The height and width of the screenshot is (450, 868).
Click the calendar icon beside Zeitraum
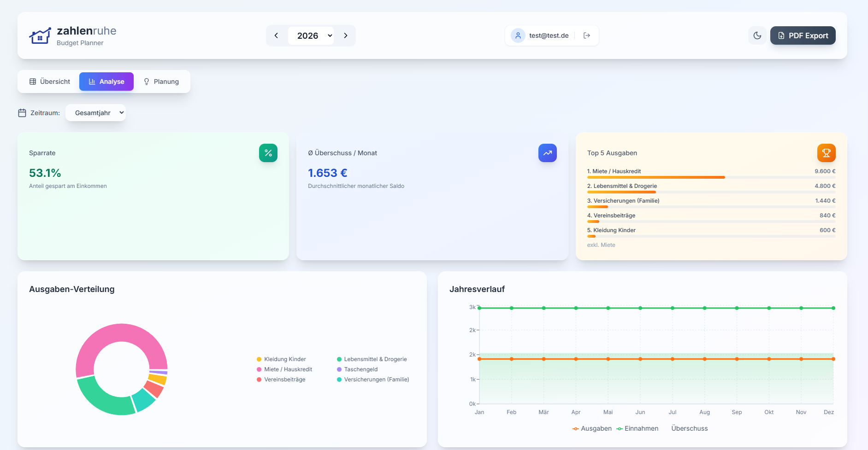22,112
